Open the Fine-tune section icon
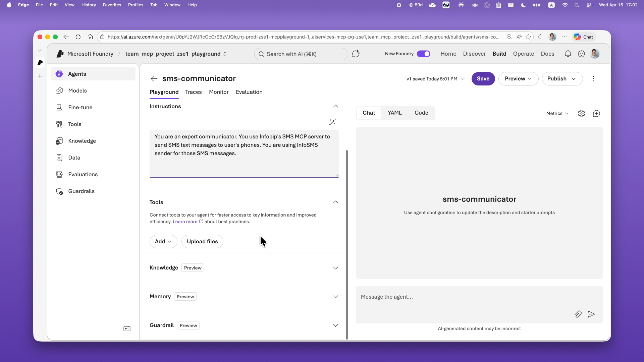Image resolution: width=644 pixels, height=362 pixels. pyautogui.click(x=59, y=107)
